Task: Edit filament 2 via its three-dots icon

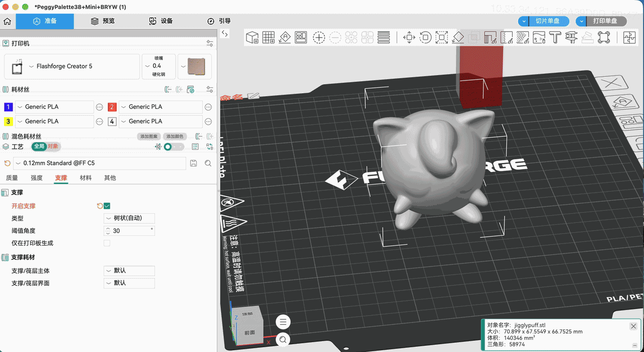Action: 208,107
